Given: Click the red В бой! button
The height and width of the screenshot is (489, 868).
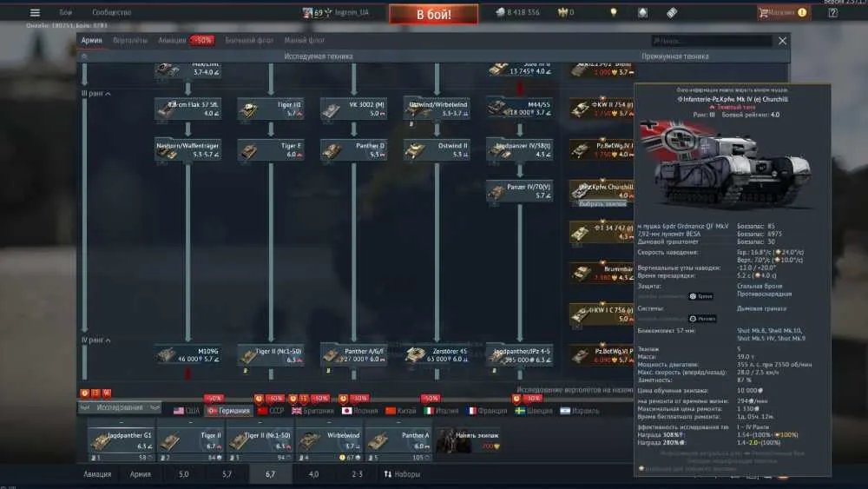Looking at the screenshot, I should 433,14.
